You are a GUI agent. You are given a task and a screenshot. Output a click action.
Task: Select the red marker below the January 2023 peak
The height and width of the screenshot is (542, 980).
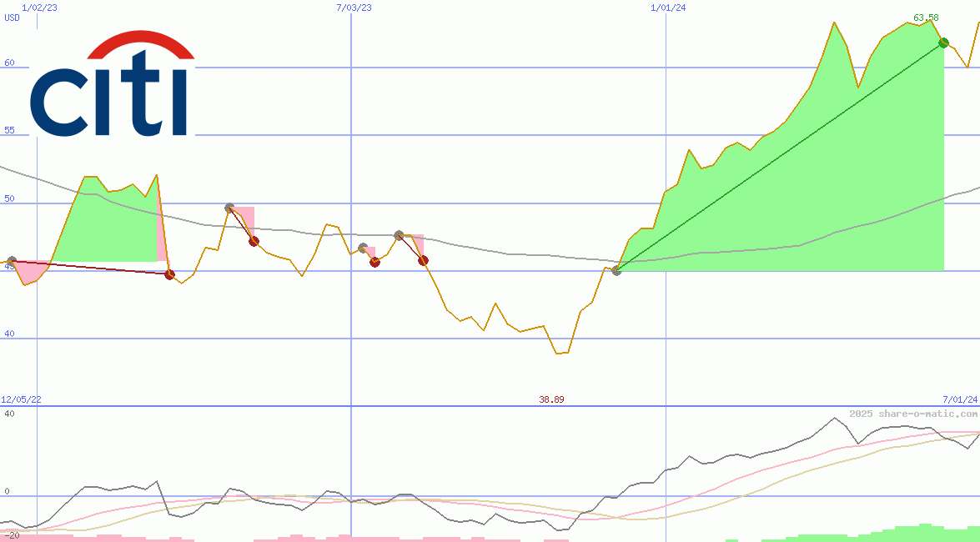tap(169, 274)
